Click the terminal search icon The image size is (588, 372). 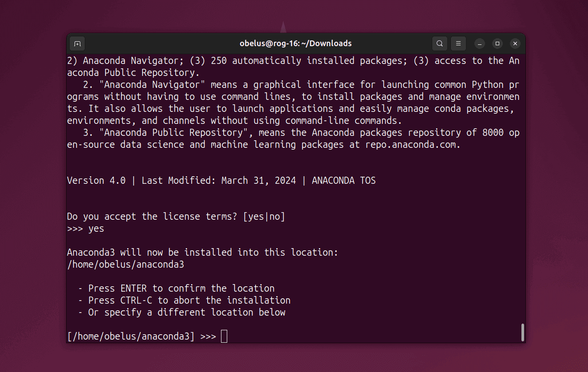pos(439,44)
